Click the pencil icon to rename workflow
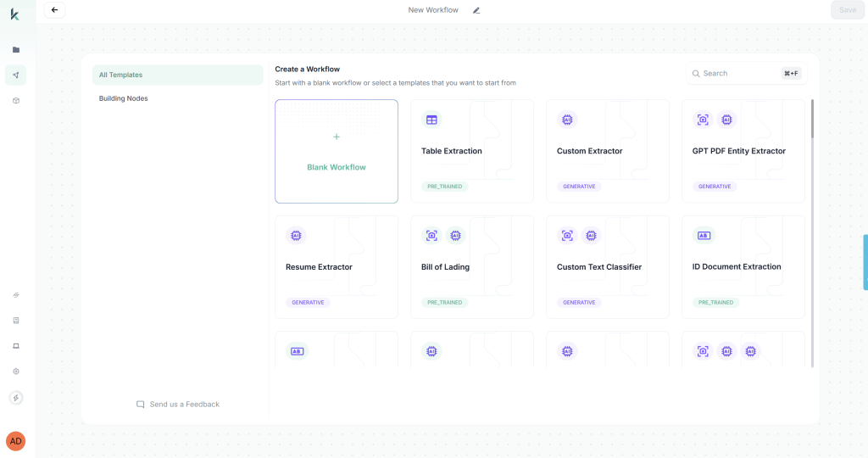 click(x=476, y=10)
